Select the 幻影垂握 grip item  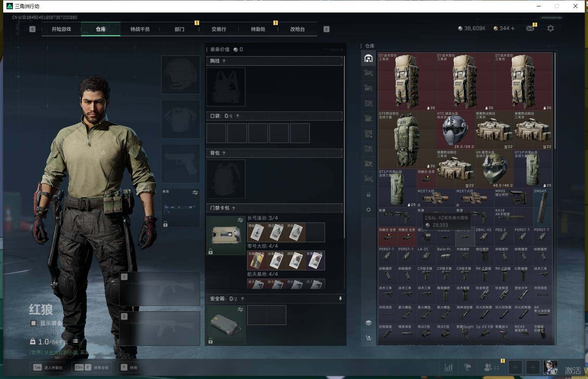(523, 275)
